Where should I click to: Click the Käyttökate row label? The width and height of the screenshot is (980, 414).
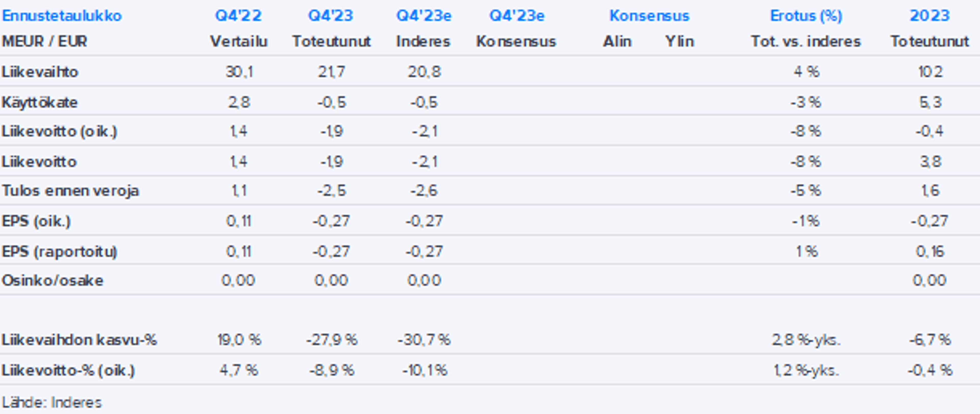pos(40,102)
